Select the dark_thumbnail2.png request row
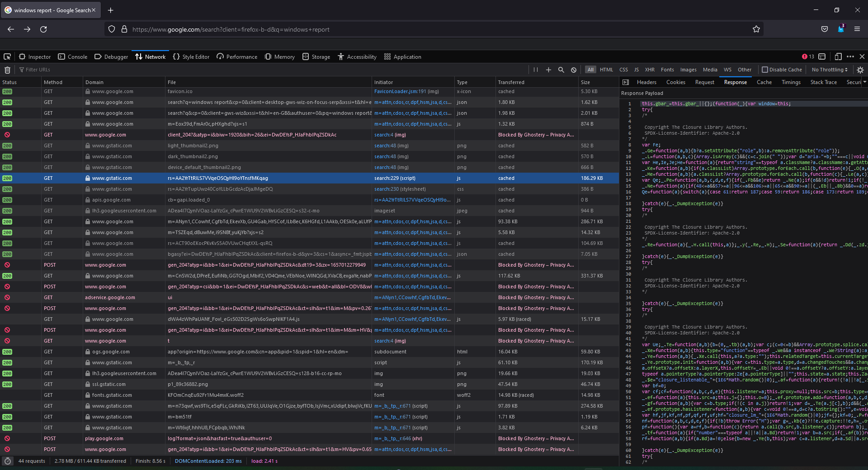Image resolution: width=868 pixels, height=470 pixels. click(309, 156)
